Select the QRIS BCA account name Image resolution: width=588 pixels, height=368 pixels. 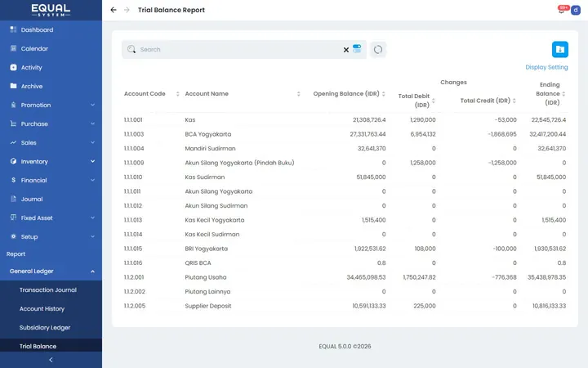(x=198, y=263)
